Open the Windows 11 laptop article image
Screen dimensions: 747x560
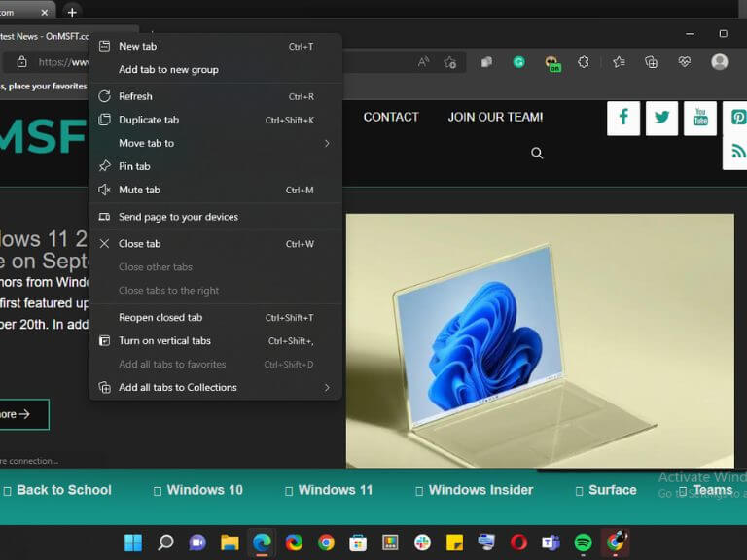click(x=540, y=340)
